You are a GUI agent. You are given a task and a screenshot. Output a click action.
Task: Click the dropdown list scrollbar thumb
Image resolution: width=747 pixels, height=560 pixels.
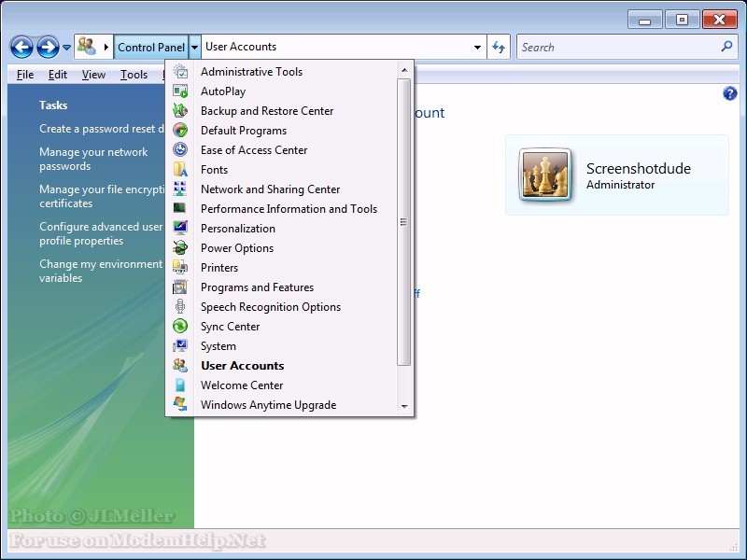[404, 222]
